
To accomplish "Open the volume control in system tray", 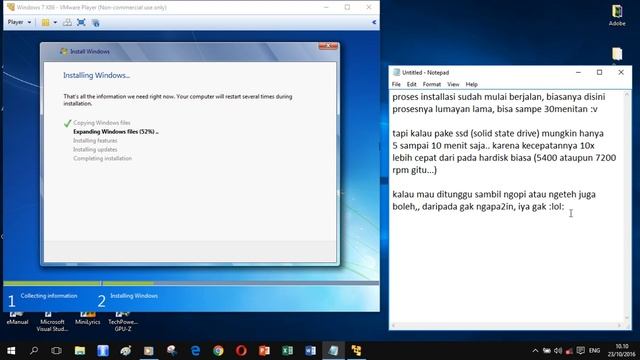I will pyautogui.click(x=558, y=351).
